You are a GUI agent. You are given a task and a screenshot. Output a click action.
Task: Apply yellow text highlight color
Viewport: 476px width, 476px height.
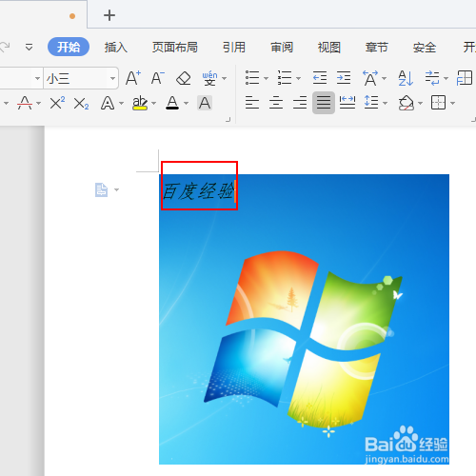[140, 103]
